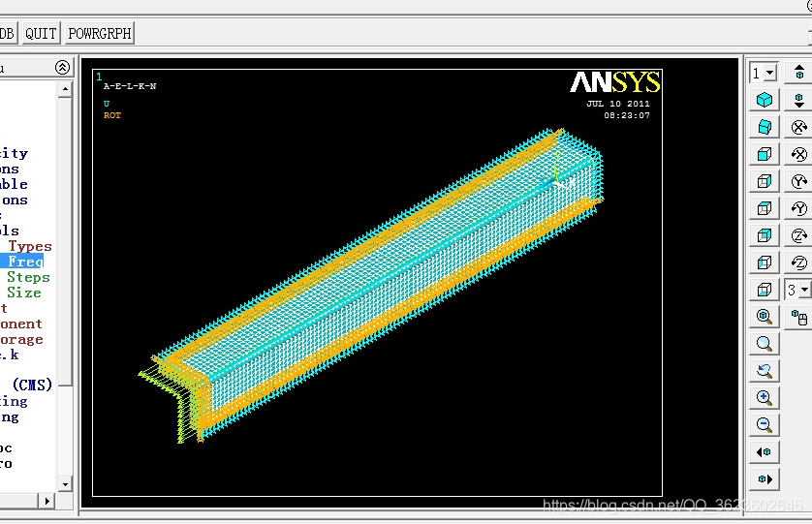Click the Back Up zoom icon

click(765, 371)
